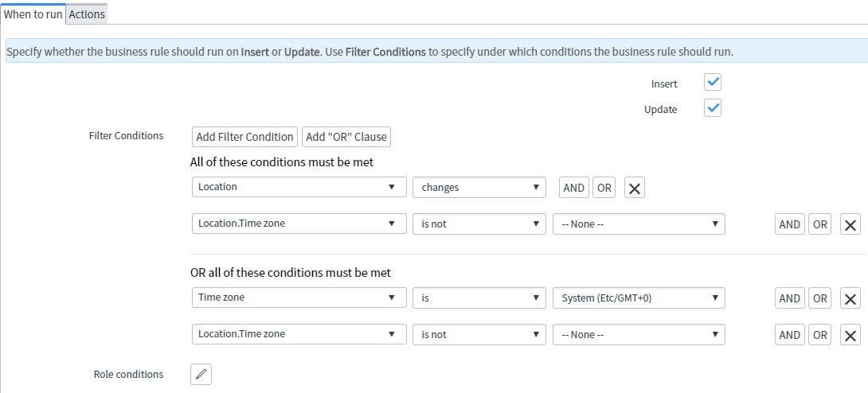Remove first Location.Time zone is not condition
Screen dimensions: 868x393
pyautogui.click(x=850, y=224)
